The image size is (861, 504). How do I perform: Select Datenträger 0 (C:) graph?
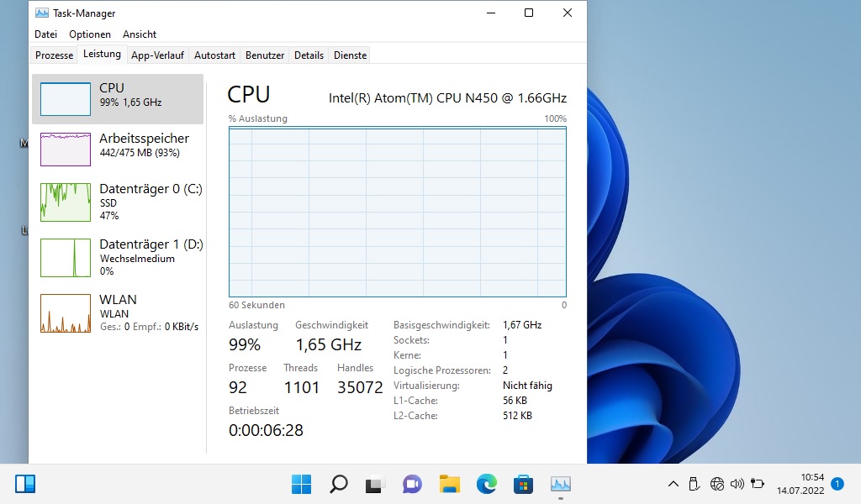point(66,202)
